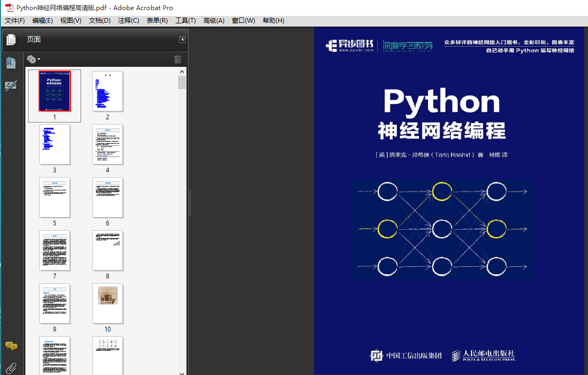Select page 3 thumbnail
This screenshot has height=375, width=588.
pyautogui.click(x=55, y=144)
